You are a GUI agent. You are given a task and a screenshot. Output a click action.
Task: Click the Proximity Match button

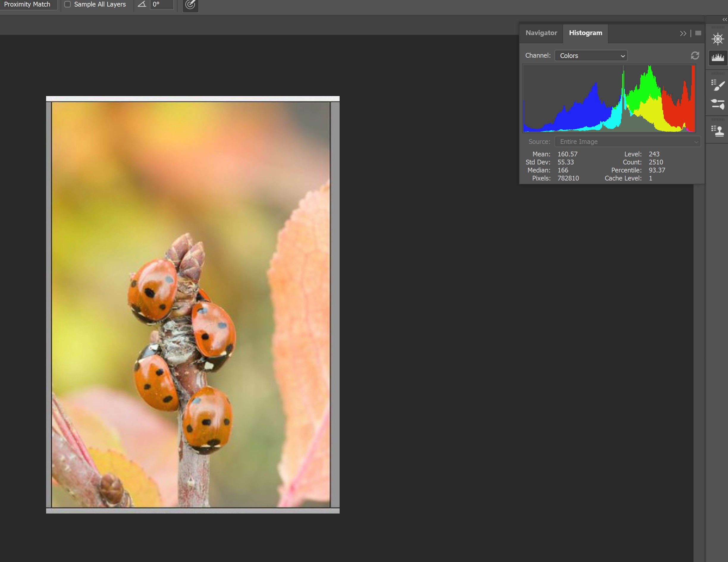pos(27,4)
